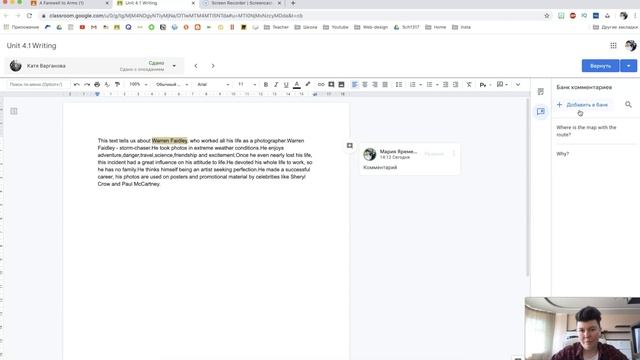Align text right
Screen dimensions: 640x360
tap(375, 84)
